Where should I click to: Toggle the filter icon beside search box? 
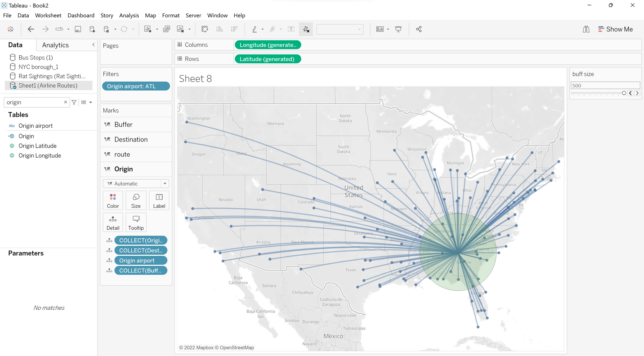[x=74, y=102]
